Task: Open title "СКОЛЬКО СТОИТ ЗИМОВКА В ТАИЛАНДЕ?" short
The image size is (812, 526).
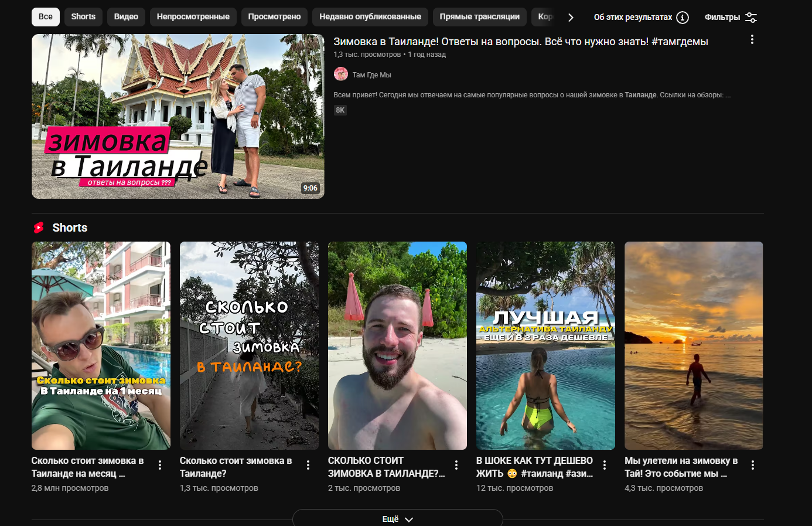Action: pyautogui.click(x=387, y=467)
